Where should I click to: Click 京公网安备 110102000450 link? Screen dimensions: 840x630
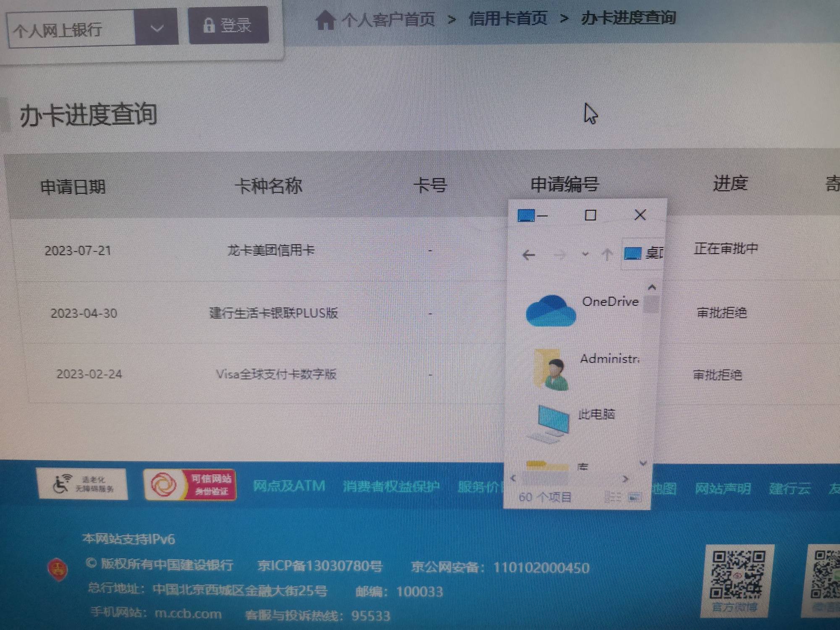pyautogui.click(x=500, y=567)
